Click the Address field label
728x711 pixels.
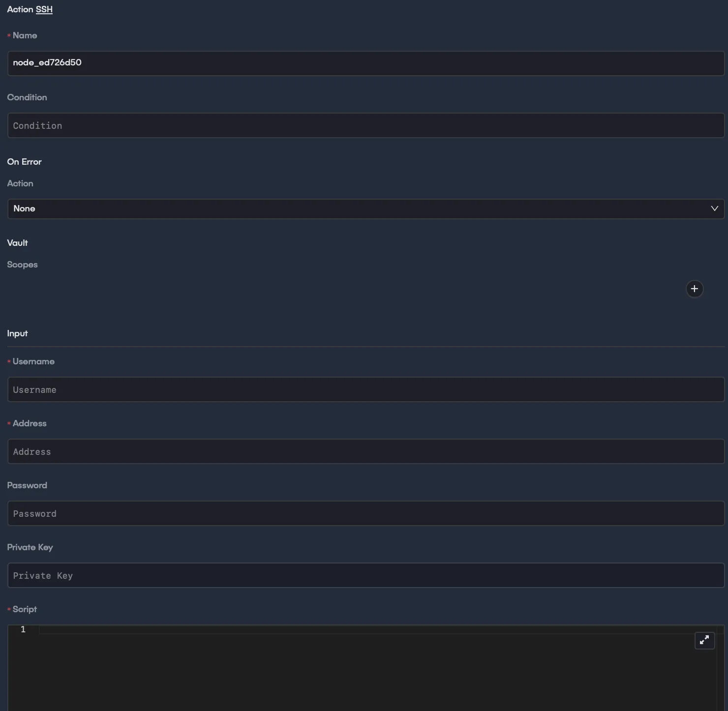pyautogui.click(x=30, y=423)
